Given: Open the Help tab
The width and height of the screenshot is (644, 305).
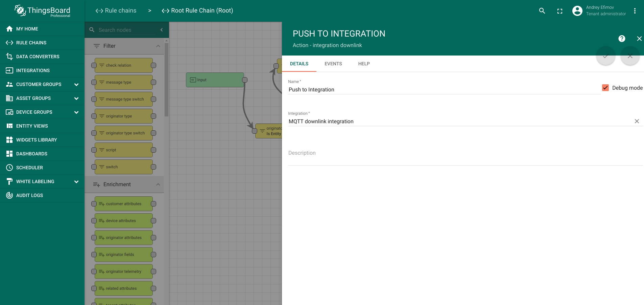Looking at the screenshot, I should click(364, 64).
